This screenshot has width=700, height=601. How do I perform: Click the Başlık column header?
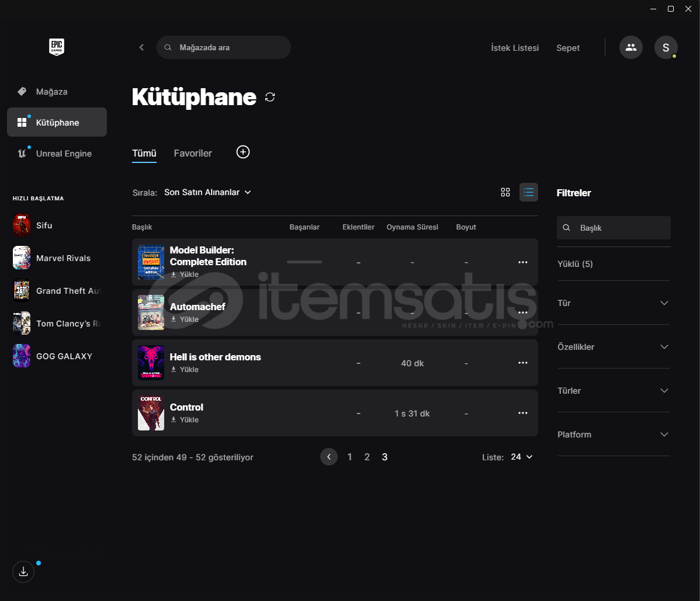[x=142, y=227]
